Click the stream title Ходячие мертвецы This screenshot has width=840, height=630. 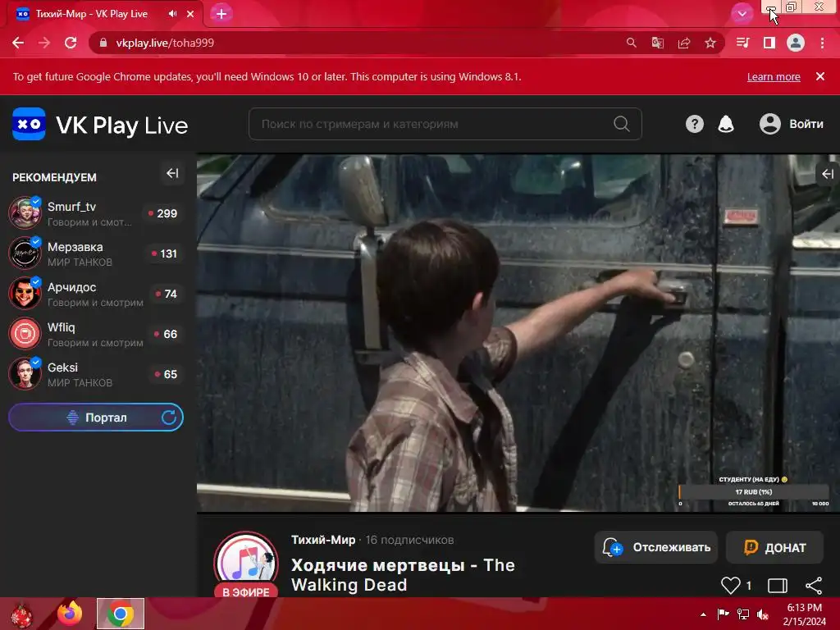[x=403, y=574]
